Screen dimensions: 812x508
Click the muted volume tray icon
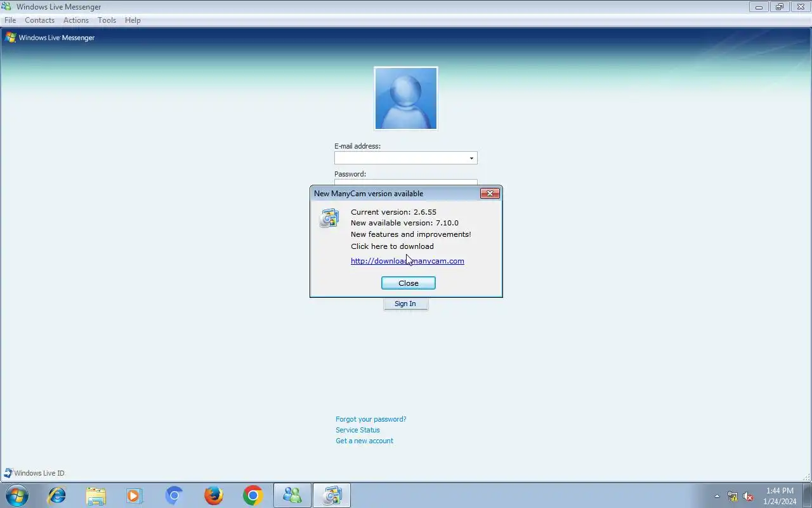pyautogui.click(x=748, y=497)
